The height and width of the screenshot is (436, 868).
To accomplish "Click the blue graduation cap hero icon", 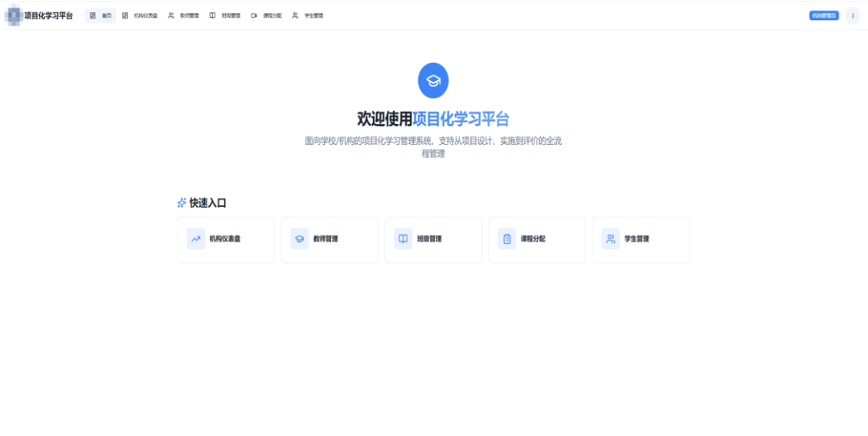I will [x=433, y=81].
